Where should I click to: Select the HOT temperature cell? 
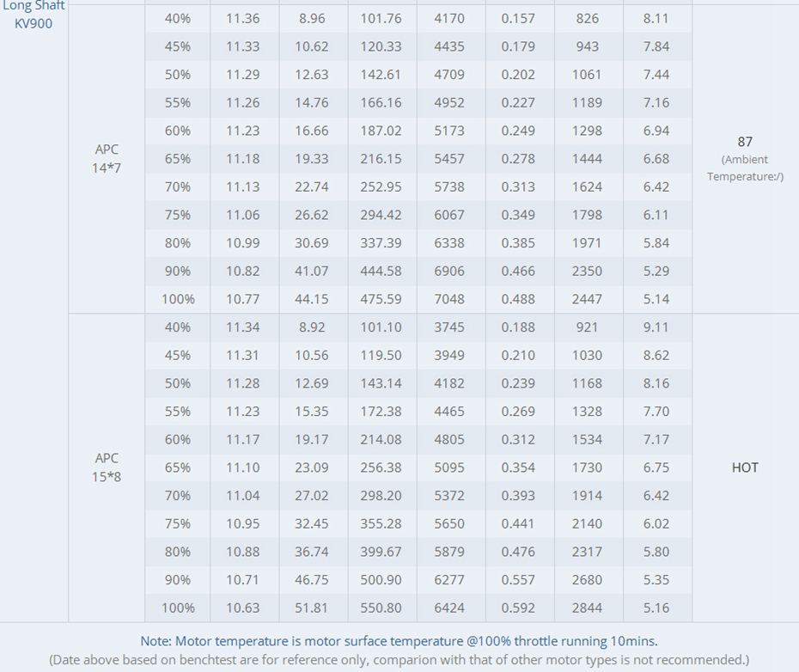click(x=745, y=467)
